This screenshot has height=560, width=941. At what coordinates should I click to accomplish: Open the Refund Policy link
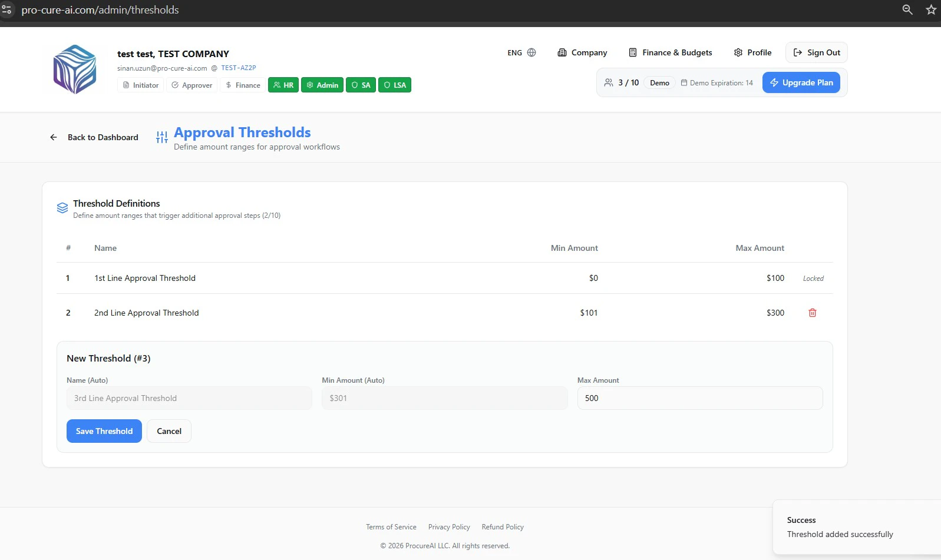[x=503, y=527]
